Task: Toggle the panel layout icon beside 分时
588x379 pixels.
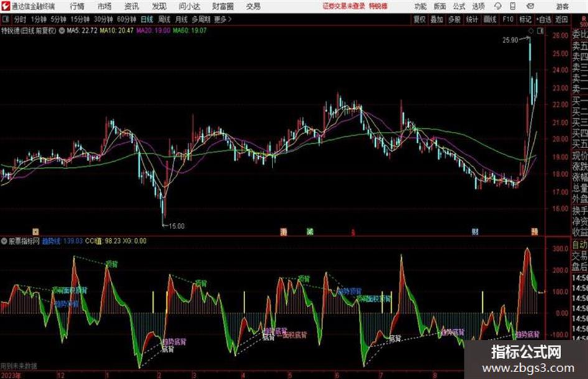Action: point(6,19)
